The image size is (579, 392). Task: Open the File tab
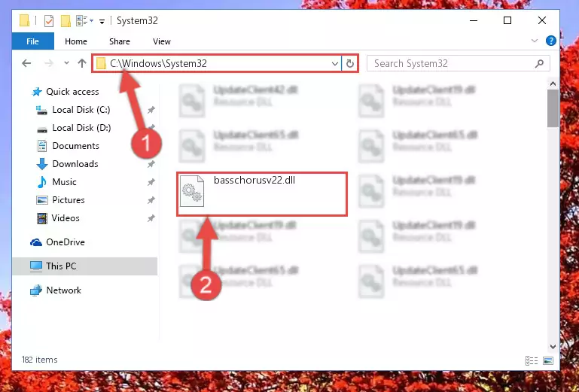[33, 41]
